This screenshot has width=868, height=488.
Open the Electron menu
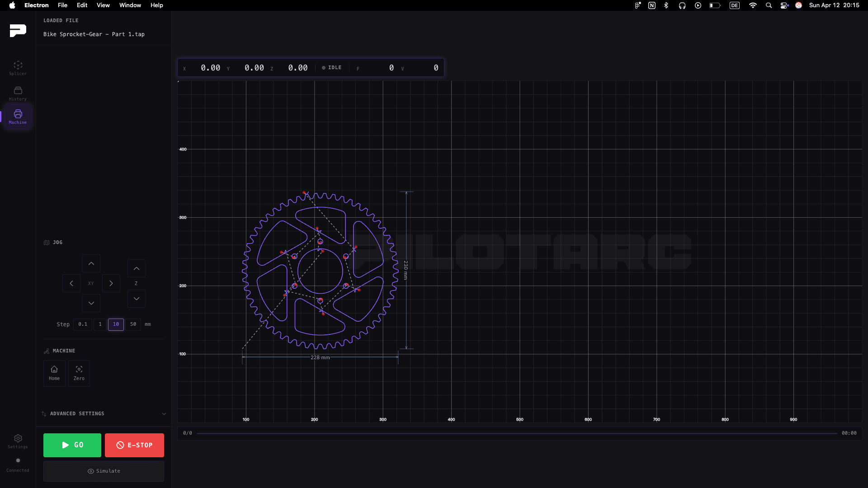37,5
